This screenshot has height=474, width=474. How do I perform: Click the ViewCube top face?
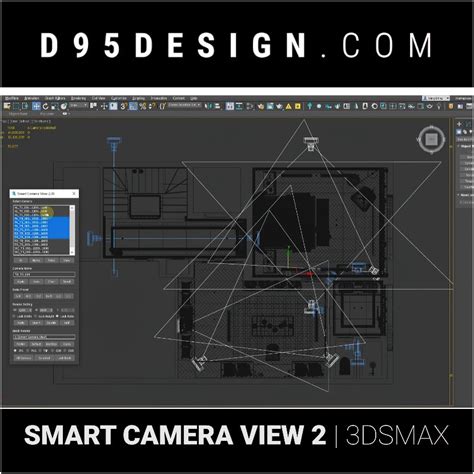431,139
